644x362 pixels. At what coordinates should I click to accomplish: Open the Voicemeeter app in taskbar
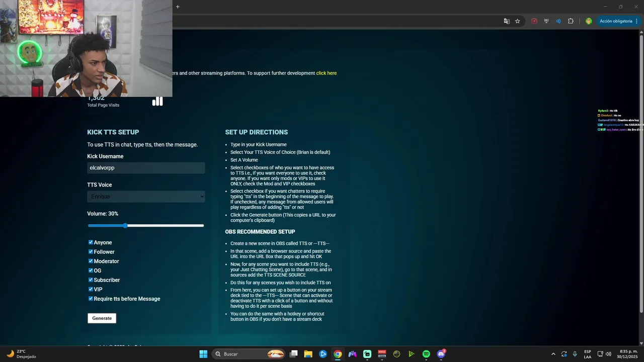point(382,354)
